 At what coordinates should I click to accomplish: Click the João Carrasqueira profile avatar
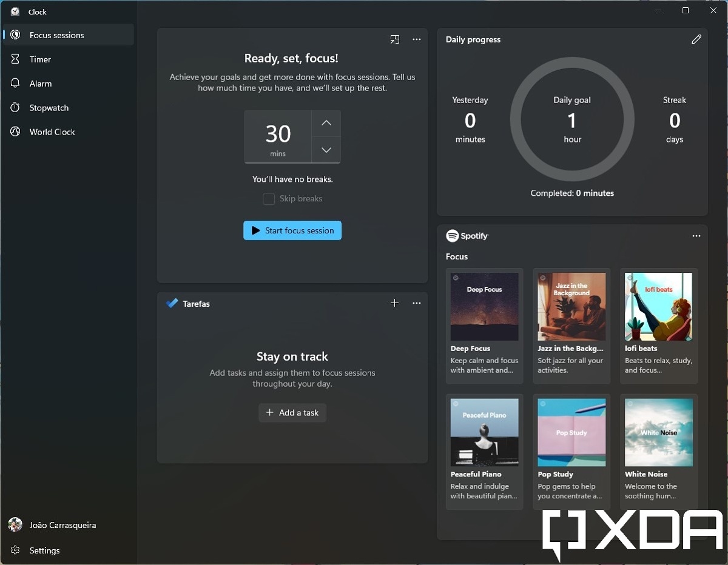tap(15, 525)
